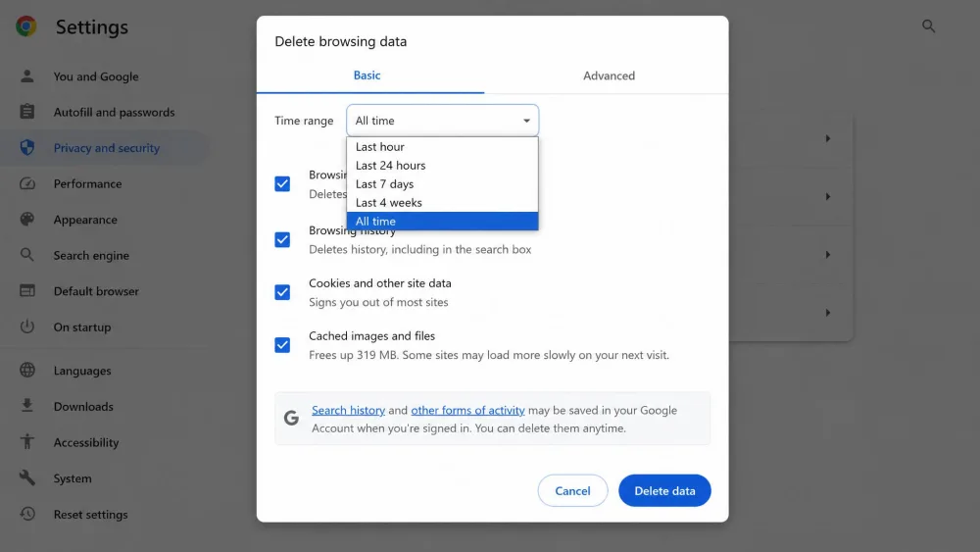Uncheck the first checkbox under Time range
The width and height of the screenshot is (980, 552).
(x=282, y=183)
